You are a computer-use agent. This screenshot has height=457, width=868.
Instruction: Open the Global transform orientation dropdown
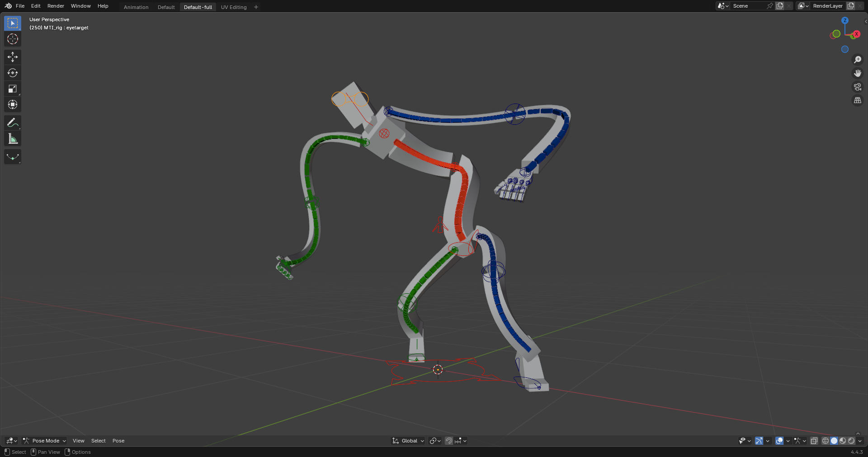(409, 441)
